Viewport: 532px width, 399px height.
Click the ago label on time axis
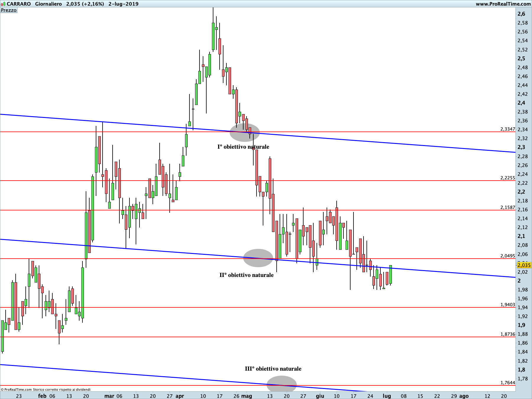pyautogui.click(x=464, y=396)
